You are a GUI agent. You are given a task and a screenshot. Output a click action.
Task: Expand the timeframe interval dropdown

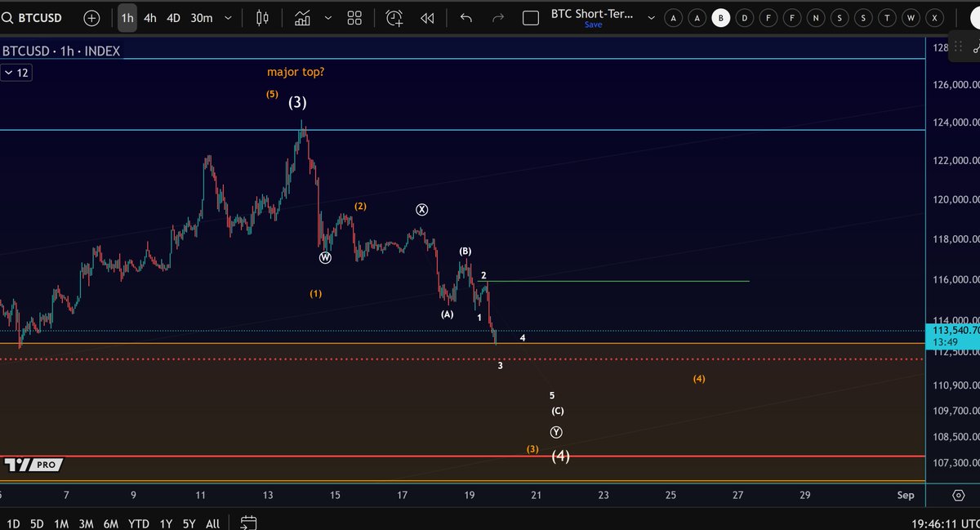227,17
